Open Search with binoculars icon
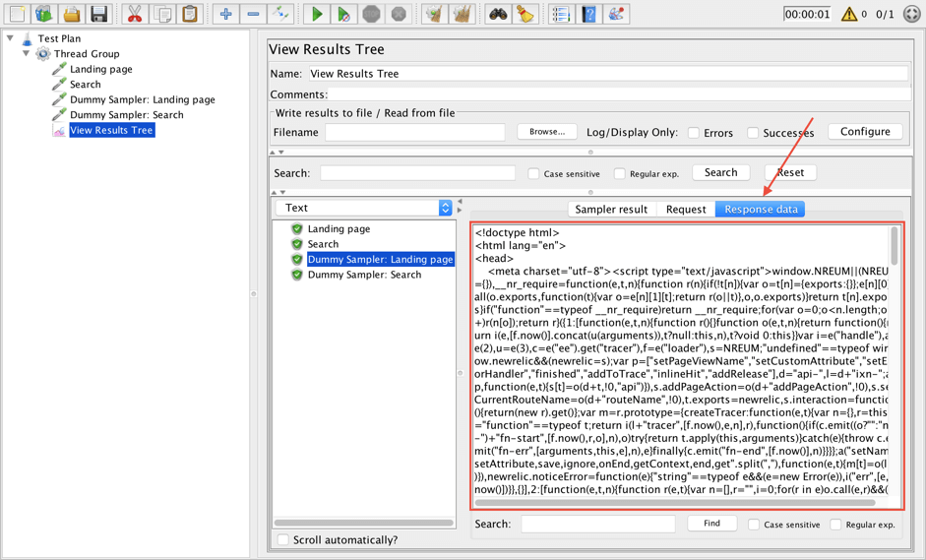The height and width of the screenshot is (560, 926). pyautogui.click(x=498, y=14)
